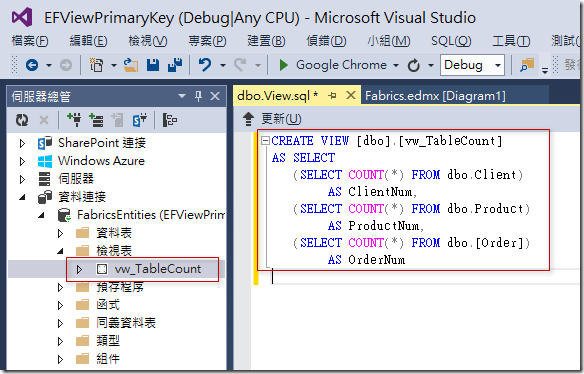Click the Open File folder icon
The image size is (584, 374).
(131, 65)
